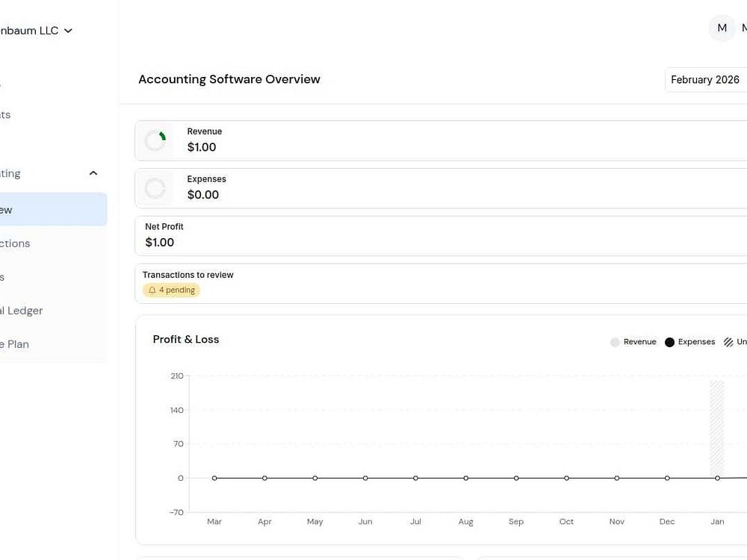
Task: Select the January data point on chart
Action: click(x=717, y=478)
